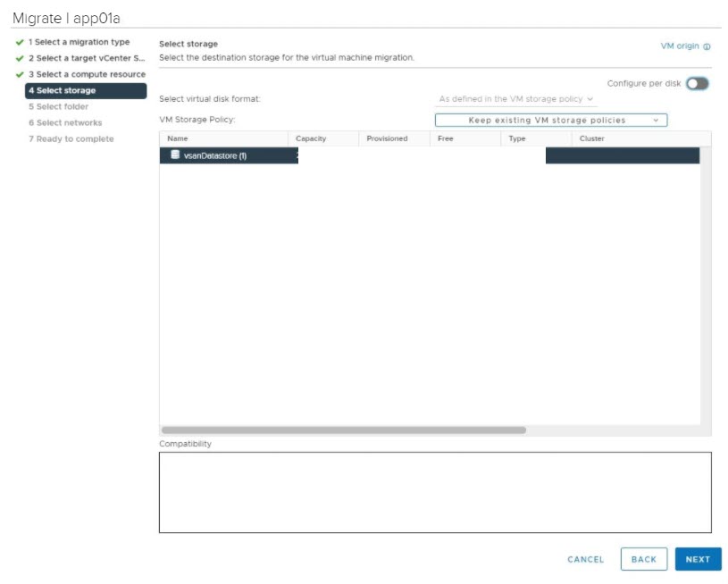Sort datastores by Name column header
The width and height of the screenshot is (728, 584).
tap(178, 138)
